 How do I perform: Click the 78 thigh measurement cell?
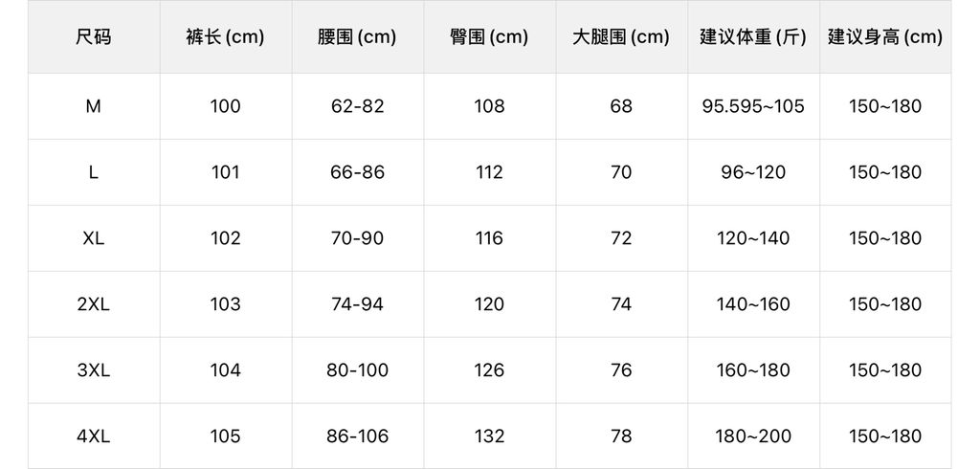621,436
